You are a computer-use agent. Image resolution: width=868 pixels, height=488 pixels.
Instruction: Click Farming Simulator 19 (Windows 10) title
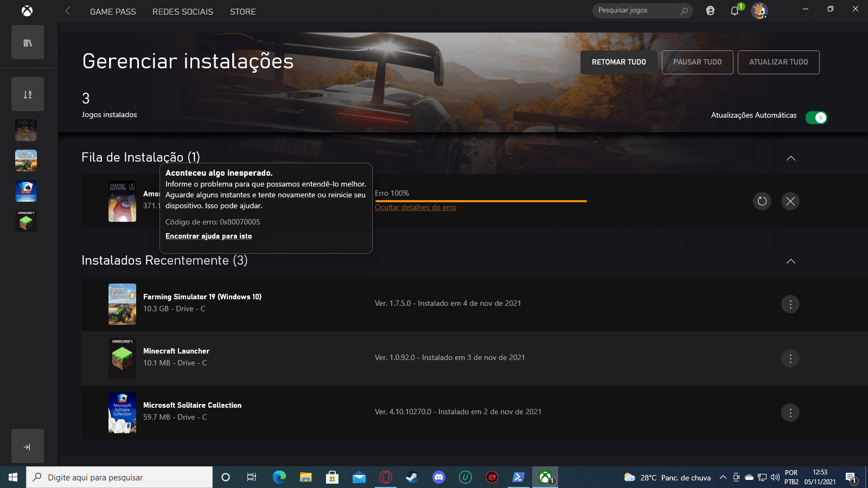[x=202, y=297]
